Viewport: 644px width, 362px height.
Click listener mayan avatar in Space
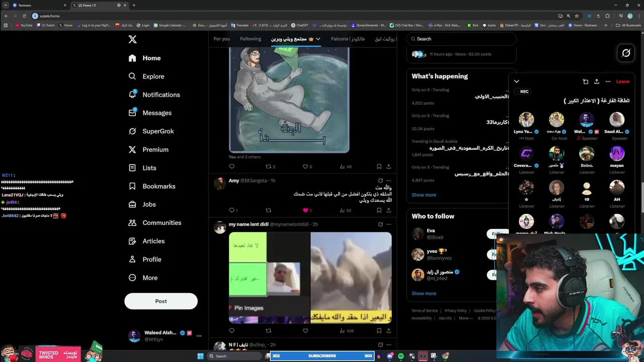click(x=617, y=153)
